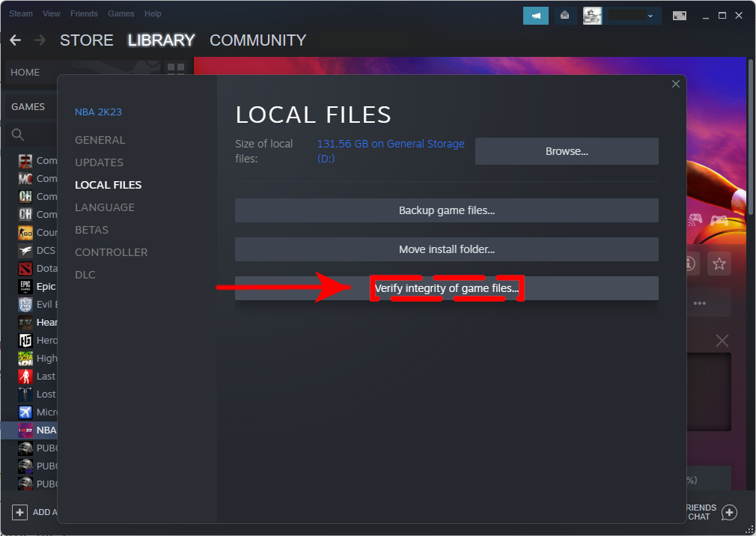Open the UPDATES properties tab

pos(99,162)
